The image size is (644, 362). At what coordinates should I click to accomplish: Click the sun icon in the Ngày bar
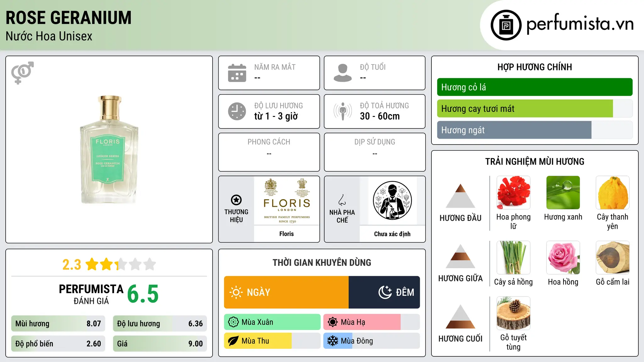tap(236, 292)
